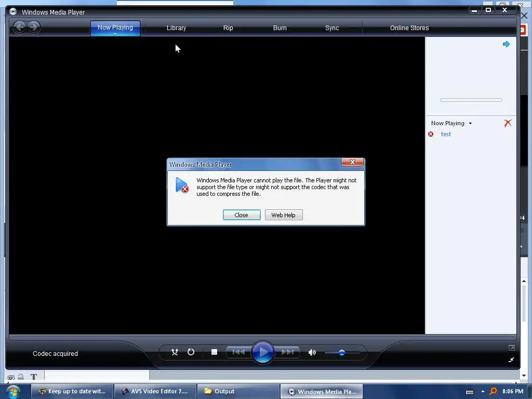Open Now Playing list dropdown
532x399 pixels.
(x=470, y=124)
